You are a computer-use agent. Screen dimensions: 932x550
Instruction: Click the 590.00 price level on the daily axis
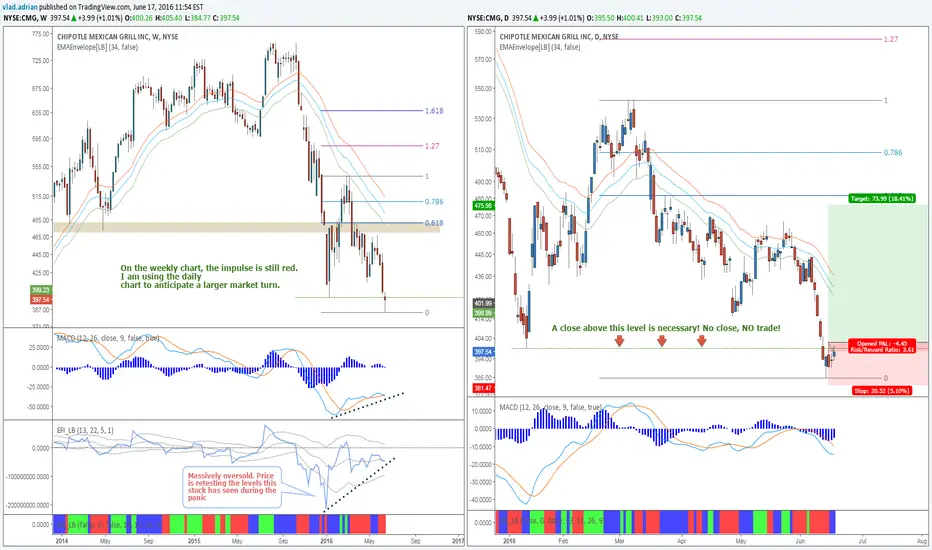483,31
